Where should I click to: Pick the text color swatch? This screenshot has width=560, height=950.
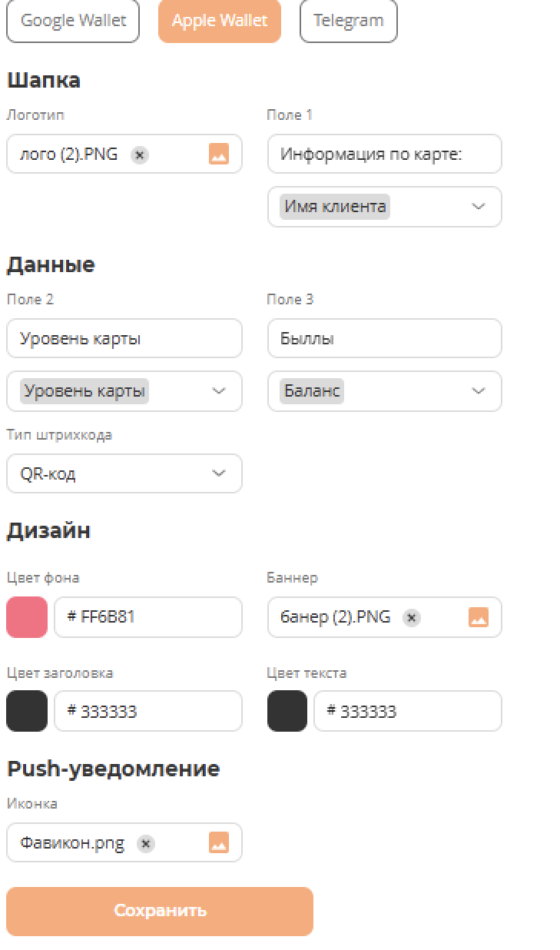click(x=287, y=711)
